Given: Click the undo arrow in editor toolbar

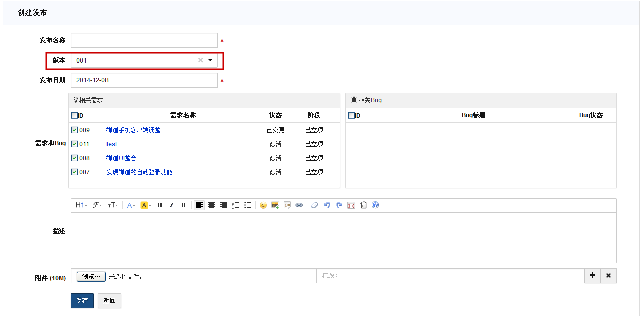Looking at the screenshot, I should [327, 205].
